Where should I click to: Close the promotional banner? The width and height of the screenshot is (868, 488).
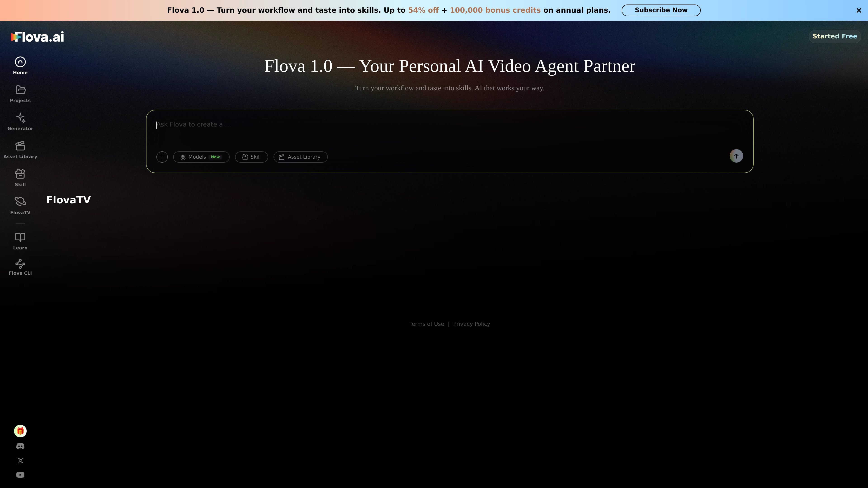(859, 10)
